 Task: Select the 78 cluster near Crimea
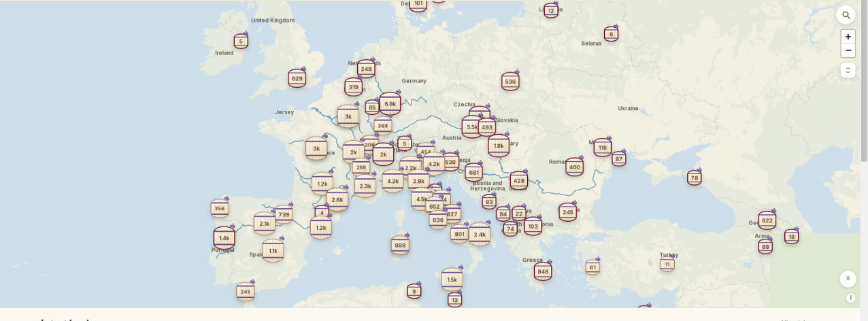tap(694, 178)
